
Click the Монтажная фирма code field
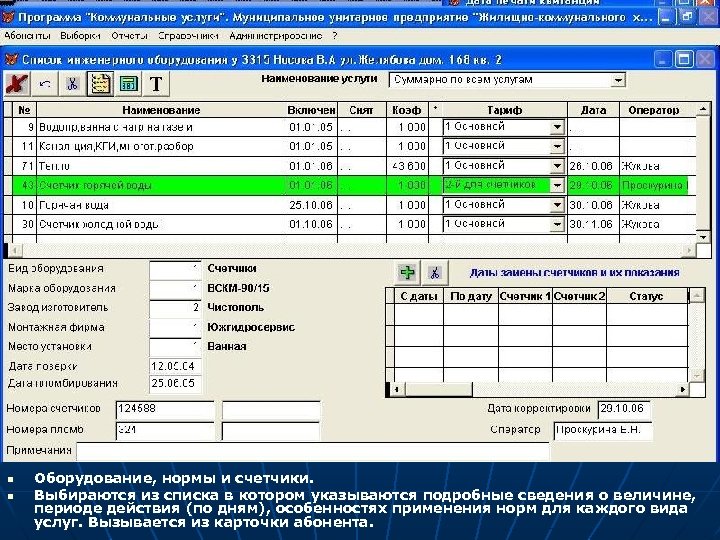(x=175, y=327)
